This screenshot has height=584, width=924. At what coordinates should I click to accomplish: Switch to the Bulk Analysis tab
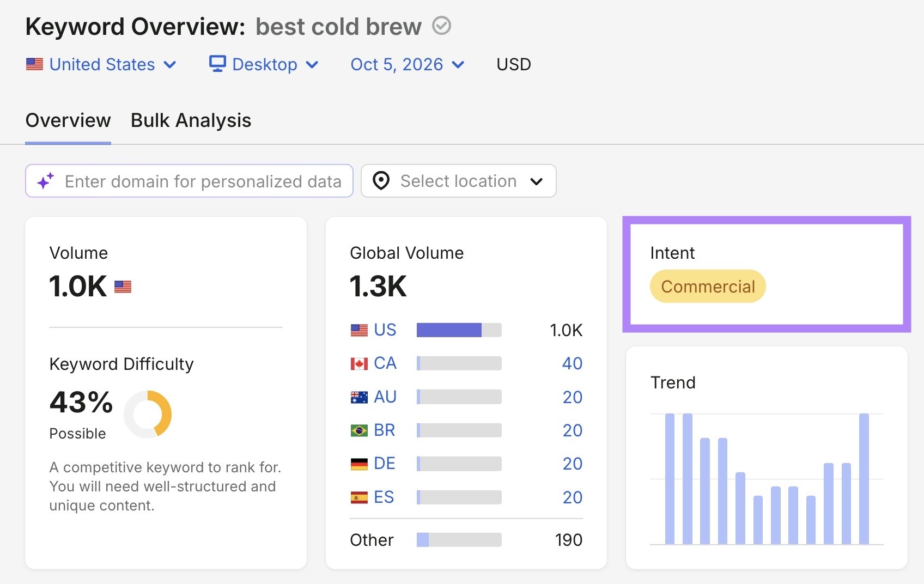pyautogui.click(x=191, y=120)
